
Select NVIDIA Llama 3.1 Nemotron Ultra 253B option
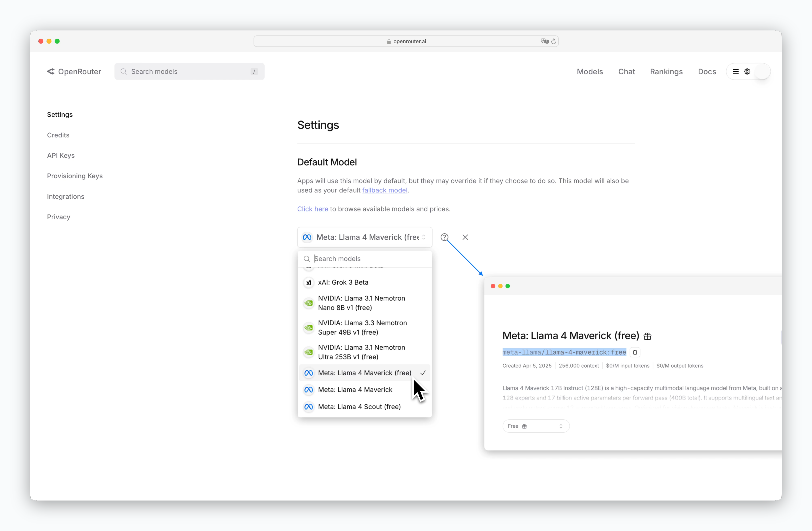click(364, 352)
